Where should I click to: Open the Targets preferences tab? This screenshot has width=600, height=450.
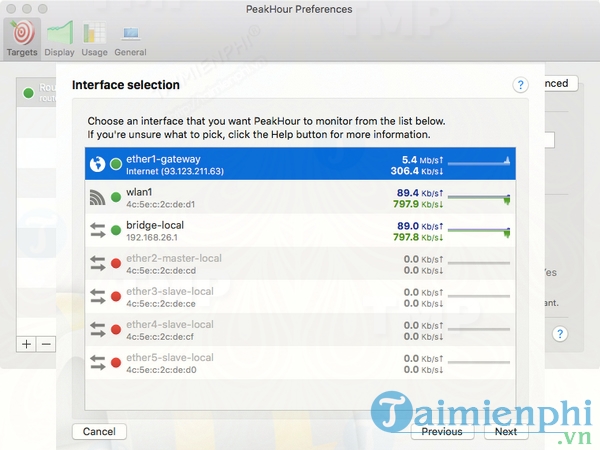[22, 39]
